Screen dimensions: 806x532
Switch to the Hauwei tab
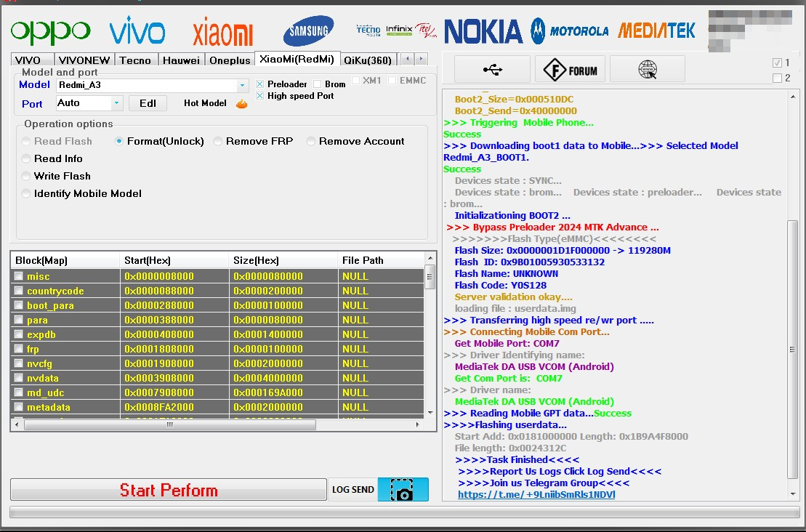(x=182, y=60)
